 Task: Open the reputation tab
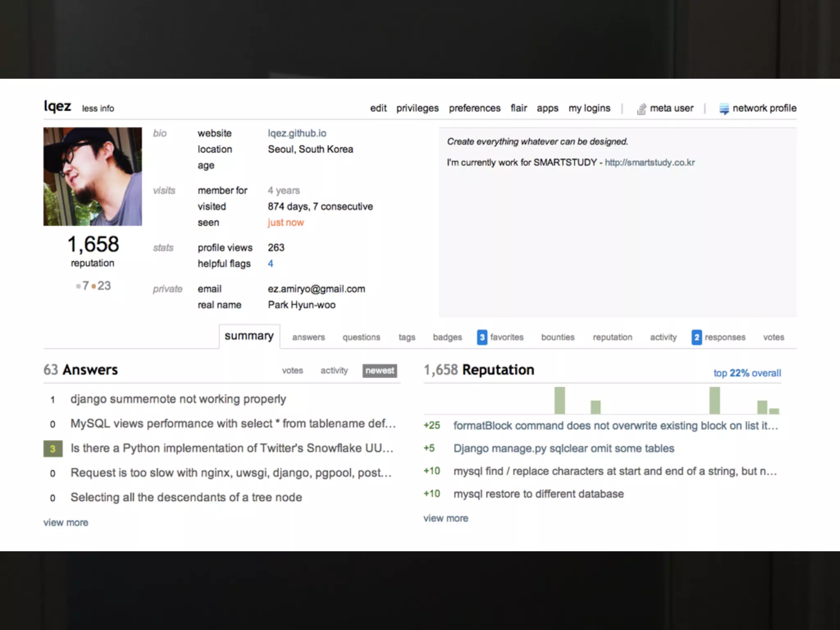612,337
